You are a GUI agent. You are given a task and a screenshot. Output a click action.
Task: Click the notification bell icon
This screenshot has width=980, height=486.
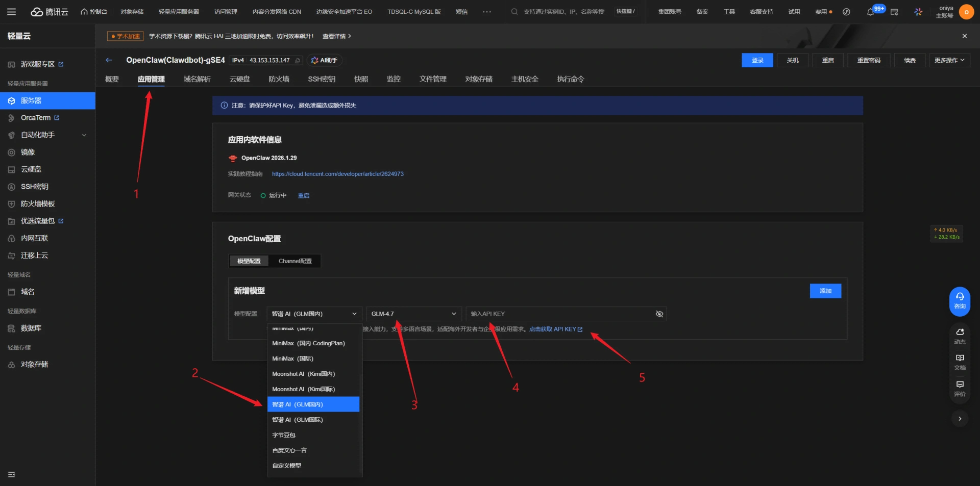[870, 12]
